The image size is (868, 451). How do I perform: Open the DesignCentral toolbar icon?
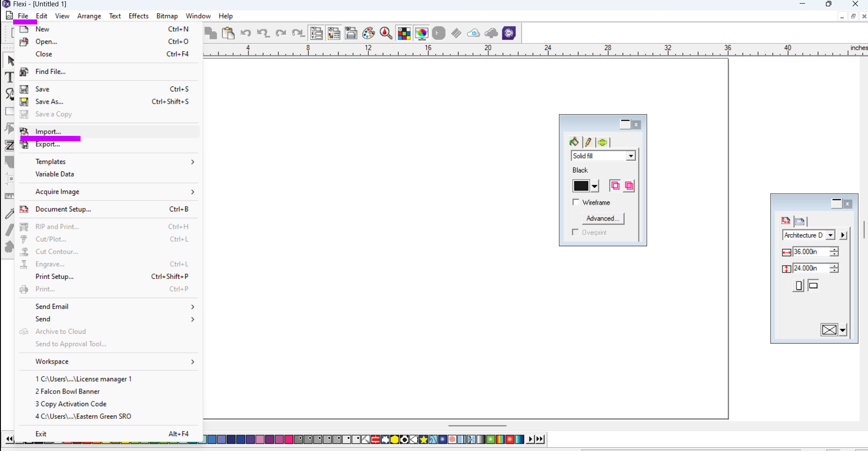[316, 33]
